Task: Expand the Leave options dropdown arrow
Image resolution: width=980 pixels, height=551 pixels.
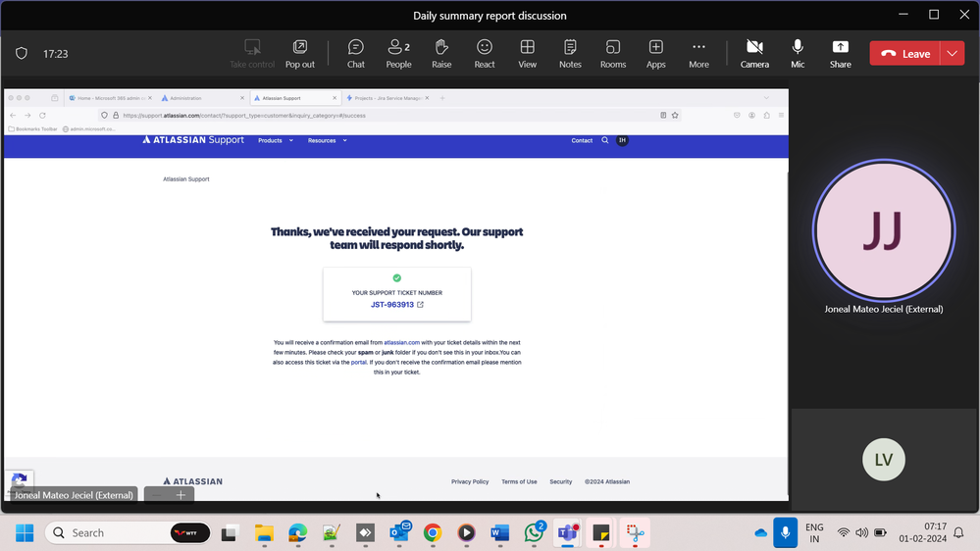Action: (x=952, y=54)
